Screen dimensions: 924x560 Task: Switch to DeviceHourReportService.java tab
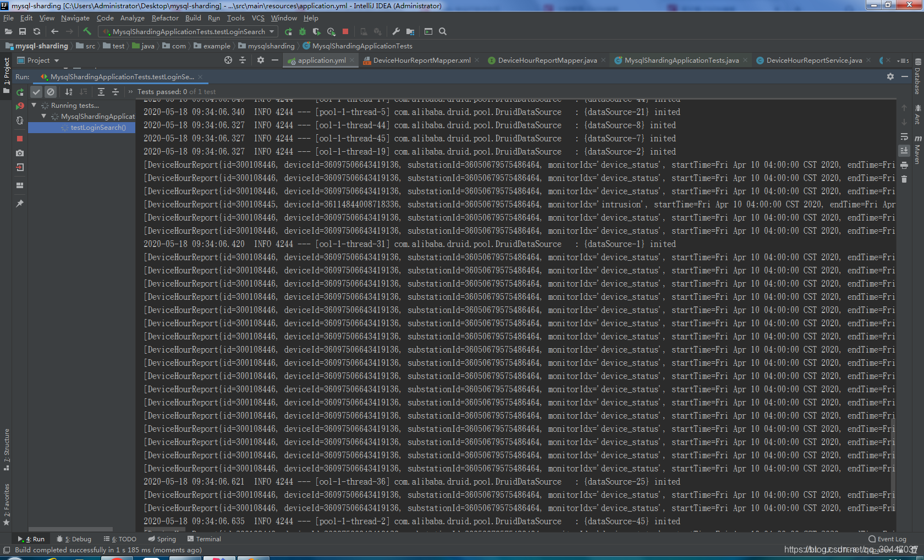point(814,61)
